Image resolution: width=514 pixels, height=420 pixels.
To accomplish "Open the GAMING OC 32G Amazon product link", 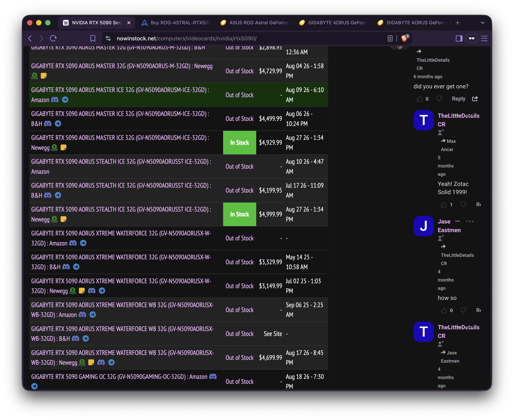I will pyautogui.click(x=119, y=377).
